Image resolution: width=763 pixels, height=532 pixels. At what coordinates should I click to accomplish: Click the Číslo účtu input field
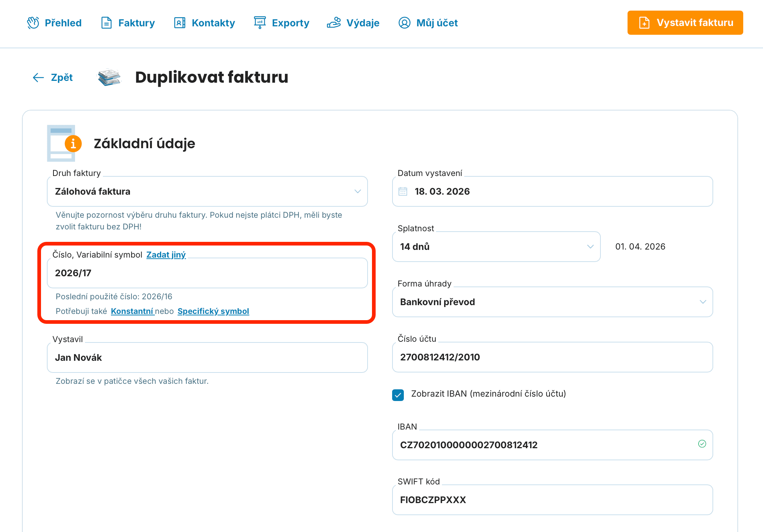(552, 357)
